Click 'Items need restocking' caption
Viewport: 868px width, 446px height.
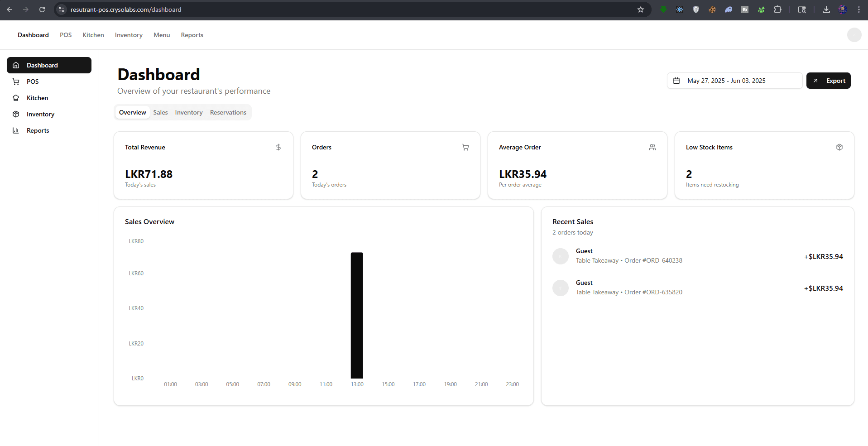click(x=712, y=185)
